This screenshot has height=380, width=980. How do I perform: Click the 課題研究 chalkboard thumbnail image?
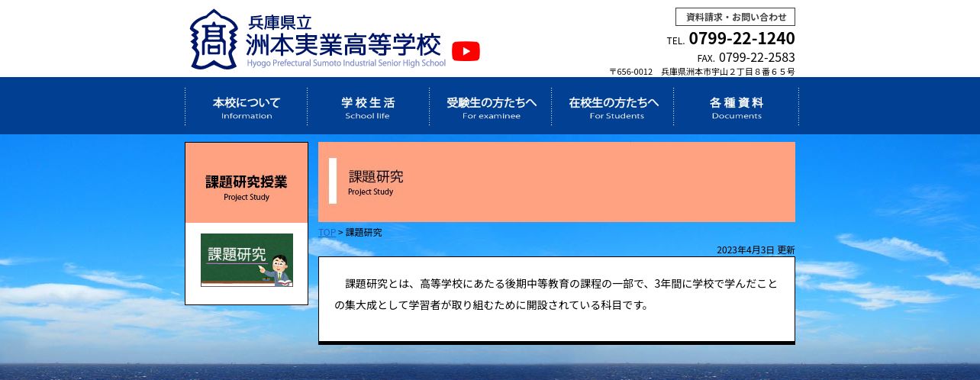point(247,259)
